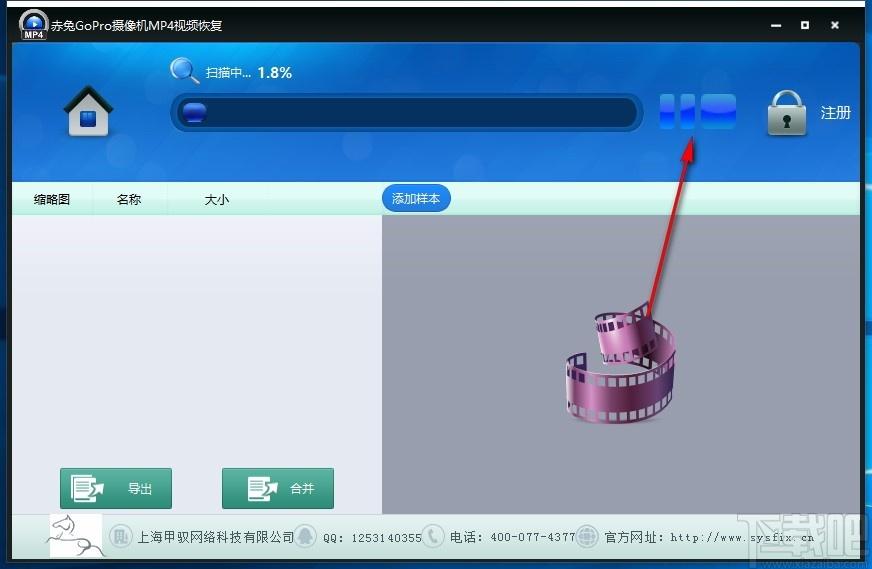Click company name 上海甲驭网络科技有限公司

coord(216,537)
